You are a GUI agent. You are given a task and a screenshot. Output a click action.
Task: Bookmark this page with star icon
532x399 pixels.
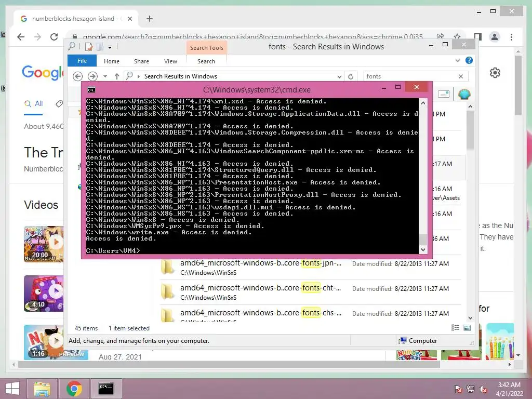coord(457,37)
